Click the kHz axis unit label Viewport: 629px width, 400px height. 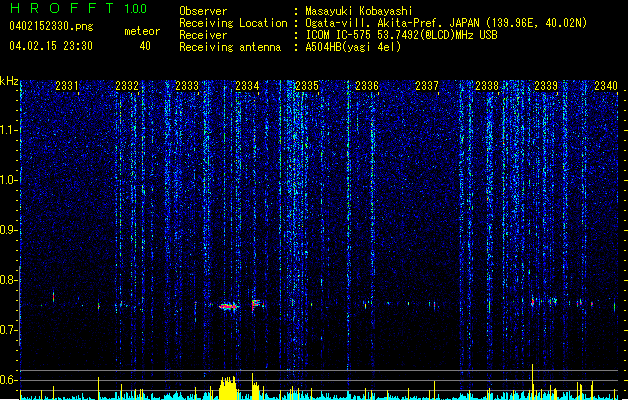[x=9, y=81]
